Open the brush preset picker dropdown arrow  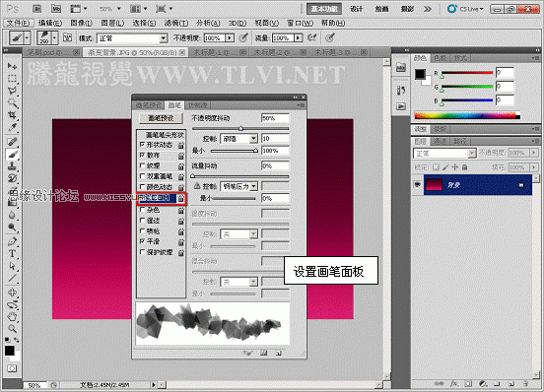pos(55,37)
